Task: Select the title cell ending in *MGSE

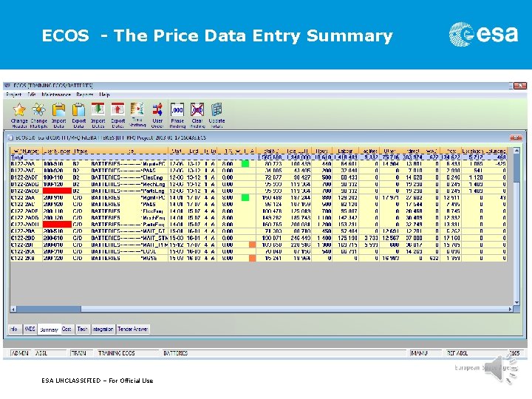Action: click(x=129, y=258)
